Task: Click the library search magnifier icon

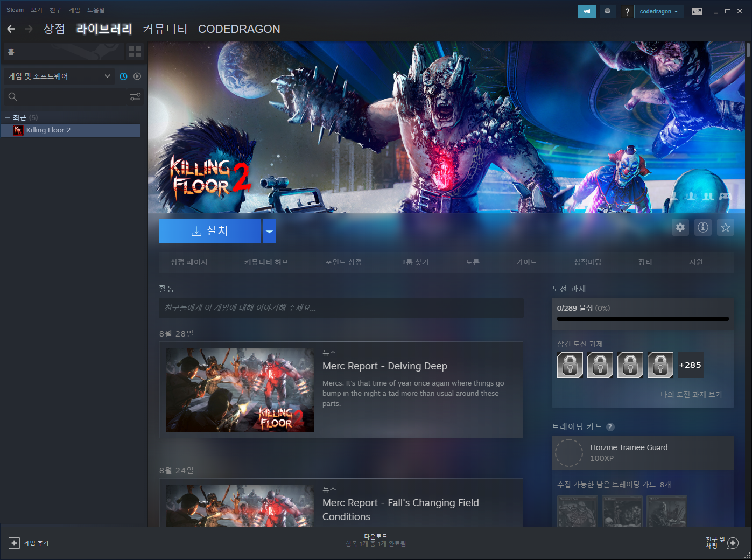Action: click(13, 97)
